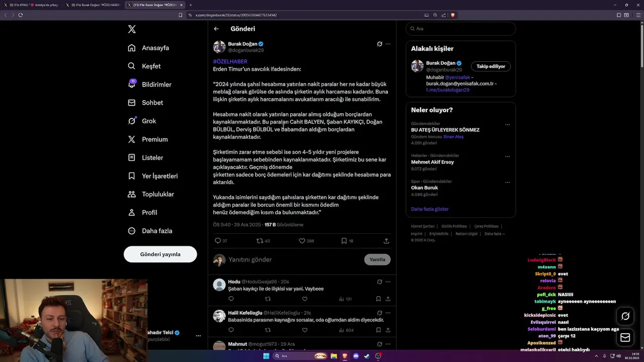Open Gizlilik Politikası footer link
Screen dimensions: 644x362
454,226
